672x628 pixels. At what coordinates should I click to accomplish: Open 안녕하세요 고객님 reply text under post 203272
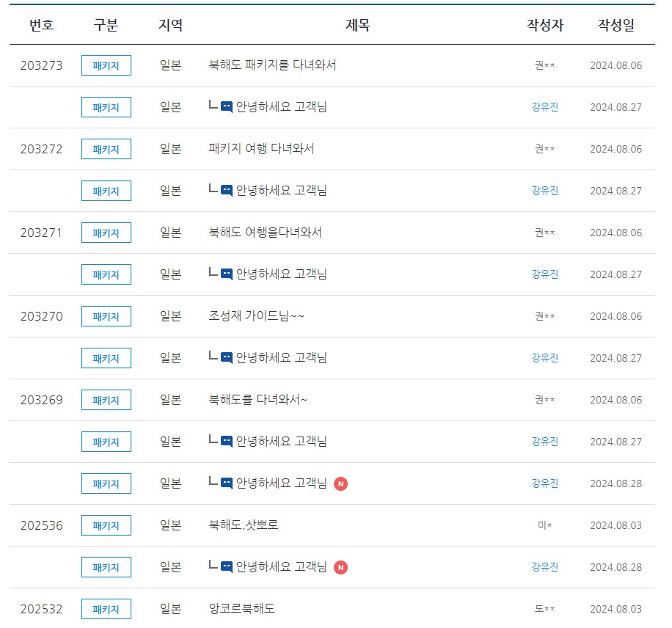click(281, 190)
